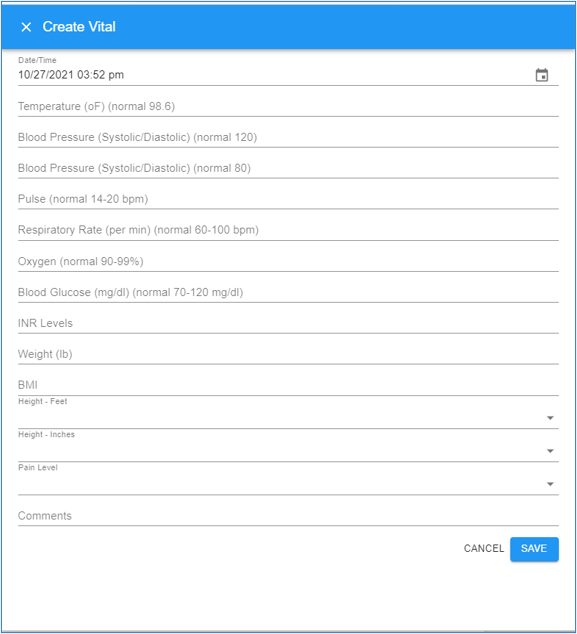Image resolution: width=577 pixels, height=634 pixels.
Task: Open the calendar date picker icon
Action: [541, 75]
